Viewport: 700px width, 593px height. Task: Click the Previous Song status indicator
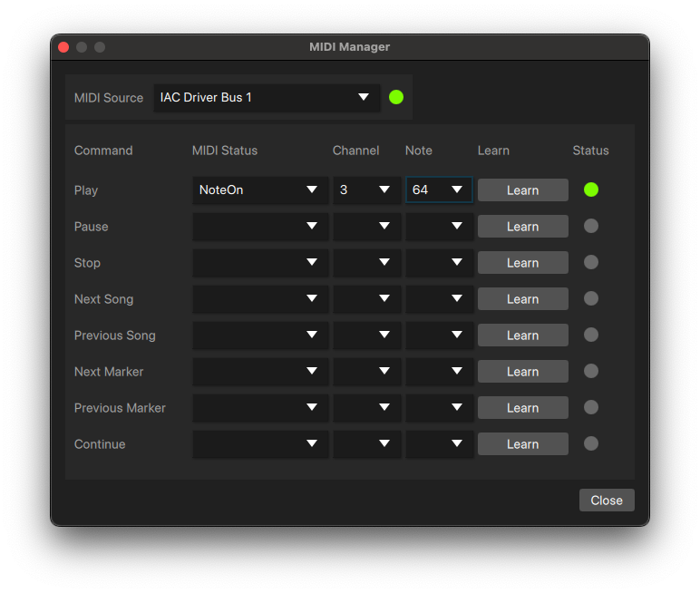[591, 335]
